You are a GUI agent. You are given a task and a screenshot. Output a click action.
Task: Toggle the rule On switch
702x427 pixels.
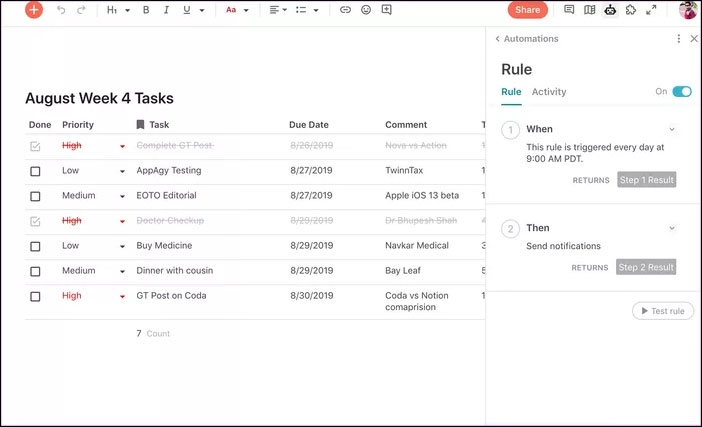[x=682, y=92]
